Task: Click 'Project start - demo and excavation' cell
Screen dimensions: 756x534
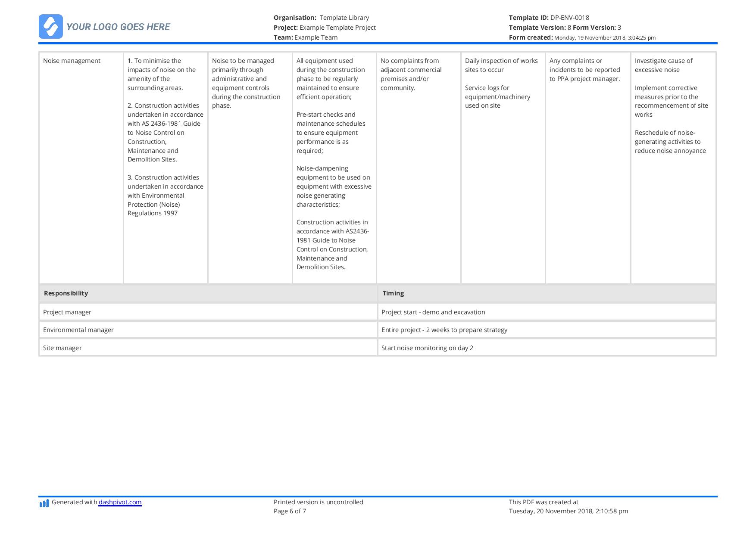Action: click(433, 312)
